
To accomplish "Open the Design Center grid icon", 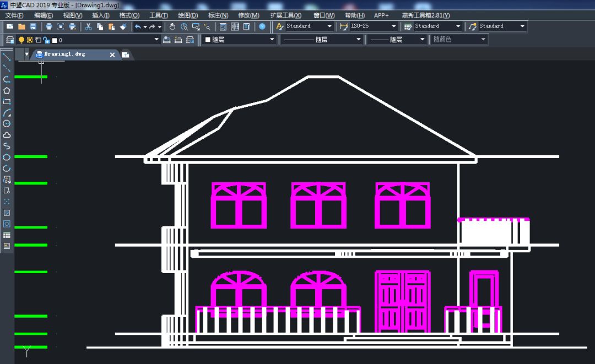I will tap(235, 26).
